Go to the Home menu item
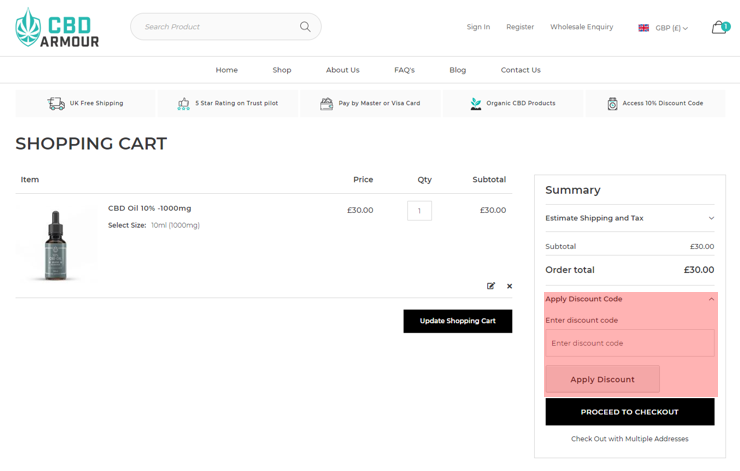Viewport: 740px width, 471px height. click(227, 70)
